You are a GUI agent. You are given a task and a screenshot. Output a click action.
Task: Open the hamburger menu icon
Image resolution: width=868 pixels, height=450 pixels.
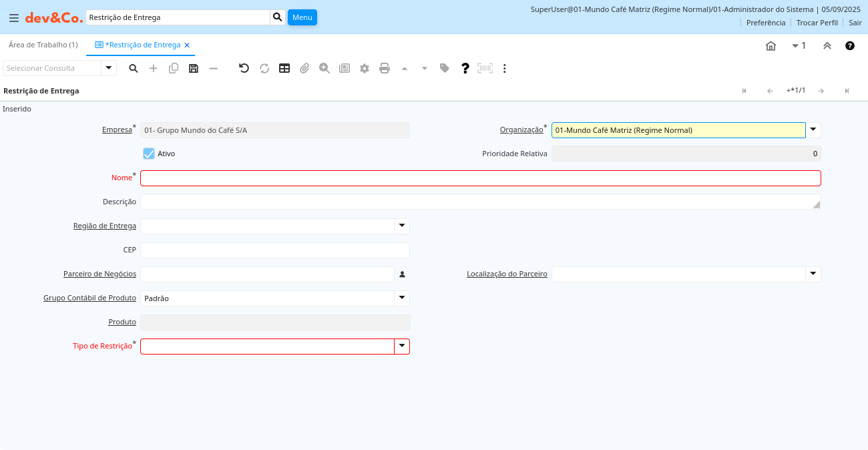pyautogui.click(x=13, y=18)
